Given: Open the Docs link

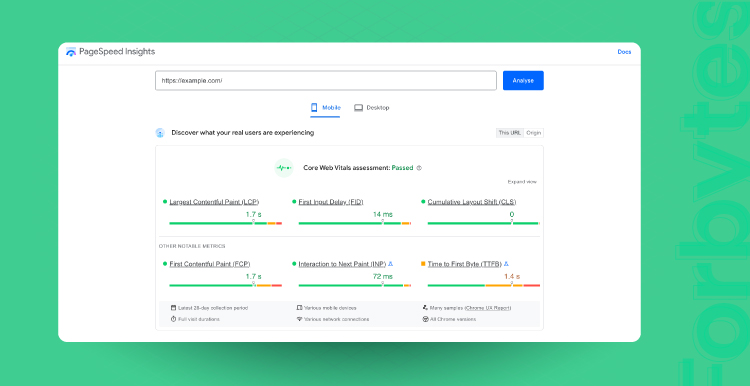Looking at the screenshot, I should click(624, 52).
